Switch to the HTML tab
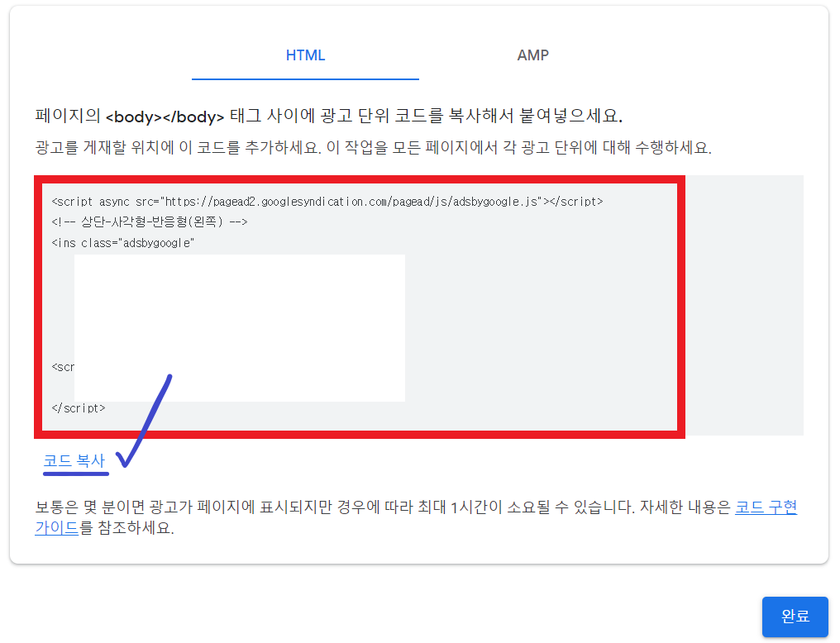The height and width of the screenshot is (643, 840). point(305,55)
